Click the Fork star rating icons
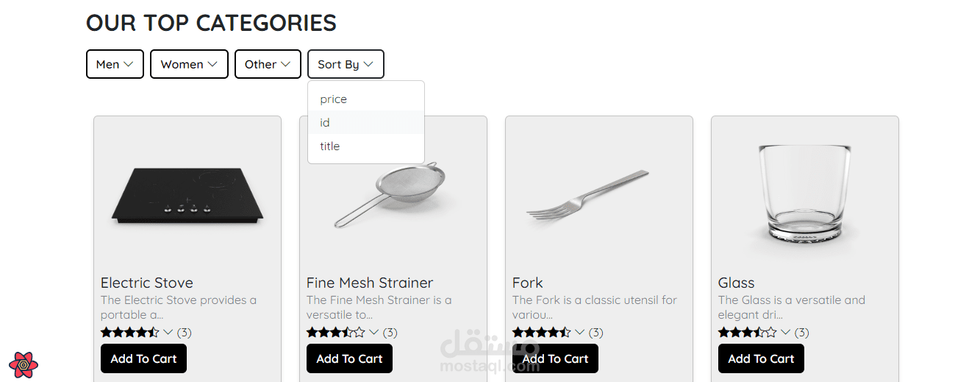 [x=542, y=333]
